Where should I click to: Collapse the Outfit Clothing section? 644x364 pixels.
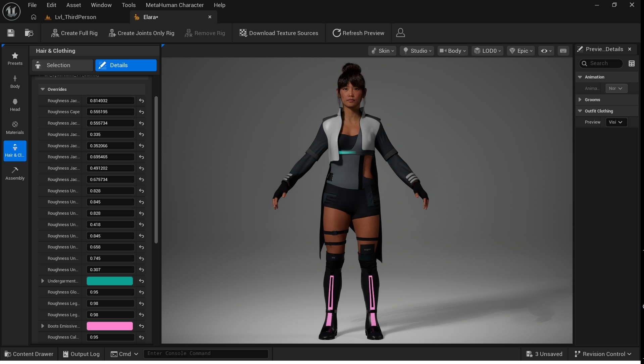[x=580, y=111]
